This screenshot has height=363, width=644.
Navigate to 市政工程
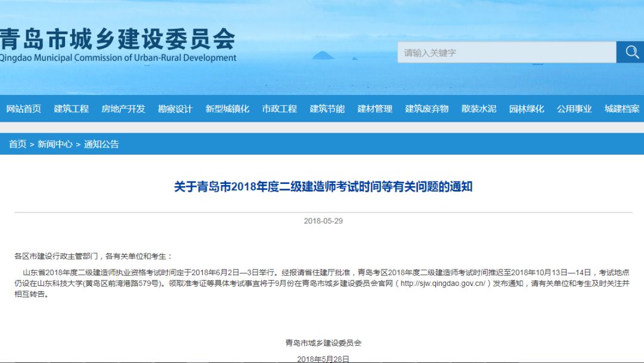tap(279, 109)
